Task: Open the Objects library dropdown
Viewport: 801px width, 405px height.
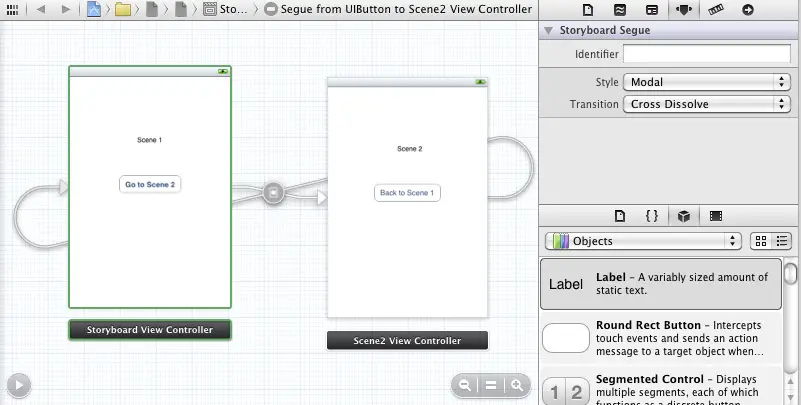Action: click(644, 241)
